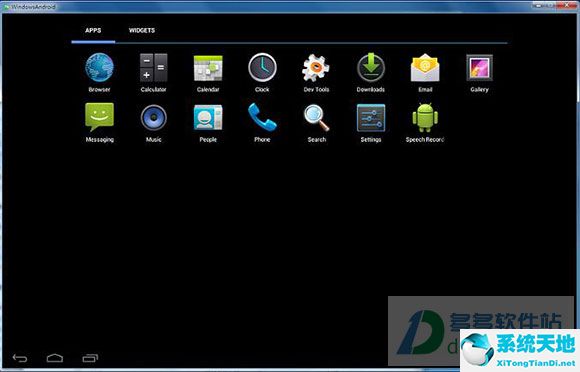The image size is (580, 372).
Task: Launch the Speech Recorder app
Action: 425,122
